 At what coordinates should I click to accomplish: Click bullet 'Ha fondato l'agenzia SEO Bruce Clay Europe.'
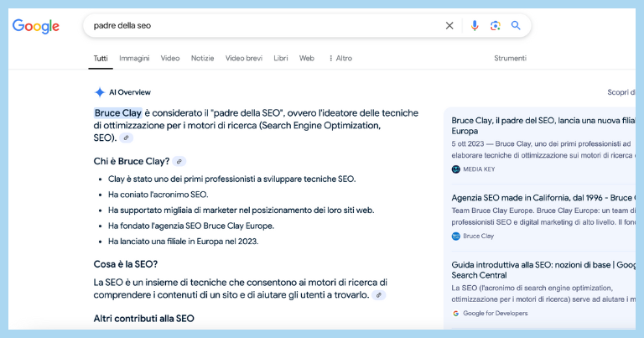coord(191,226)
